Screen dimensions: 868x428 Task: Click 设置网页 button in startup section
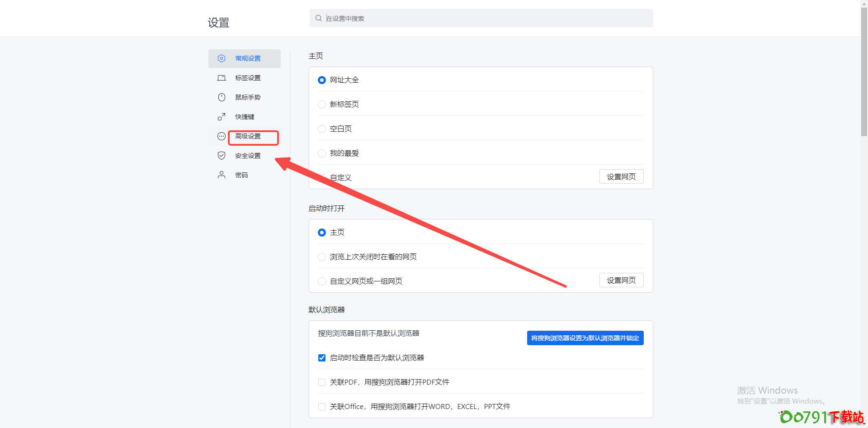tap(621, 280)
